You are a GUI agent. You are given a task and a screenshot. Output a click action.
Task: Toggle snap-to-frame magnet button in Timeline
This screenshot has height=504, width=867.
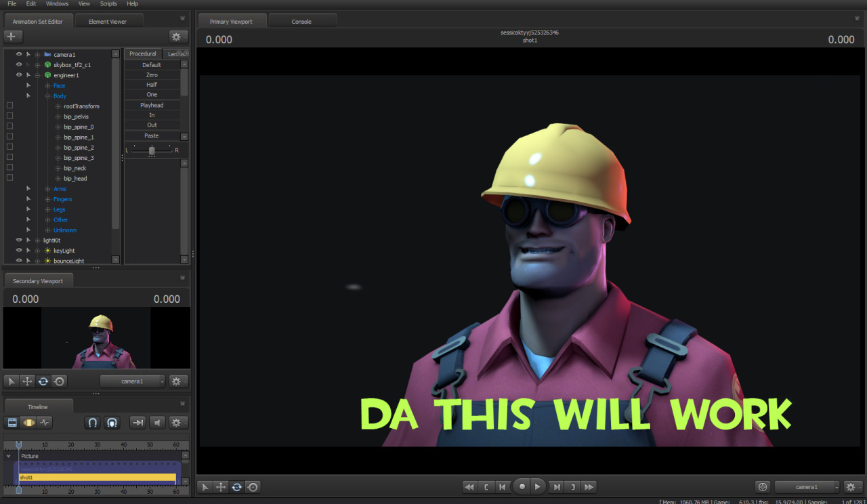pyautogui.click(x=112, y=422)
